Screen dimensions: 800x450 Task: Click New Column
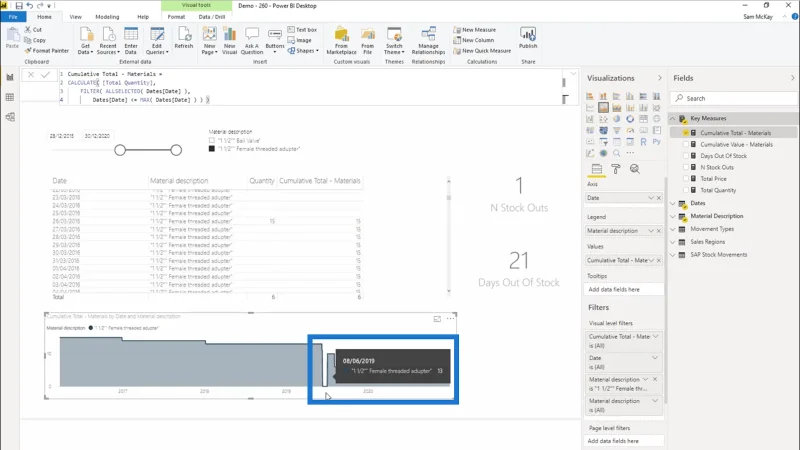473,40
